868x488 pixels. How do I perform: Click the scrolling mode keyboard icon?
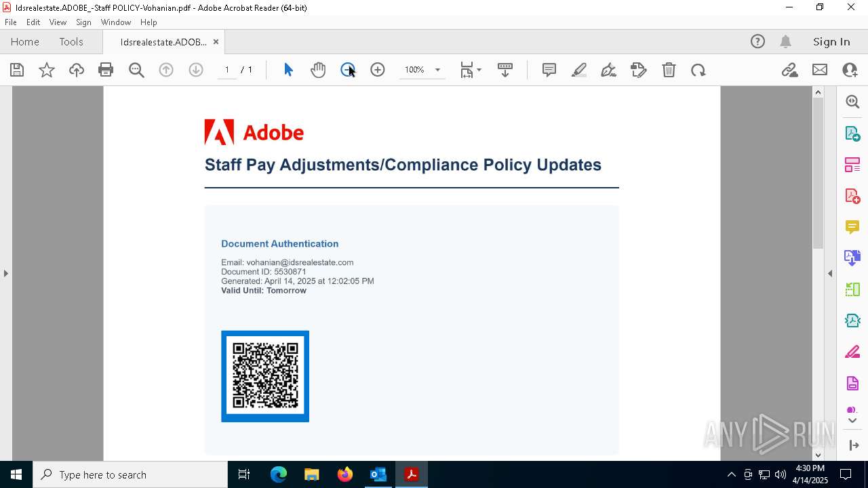[x=505, y=70]
